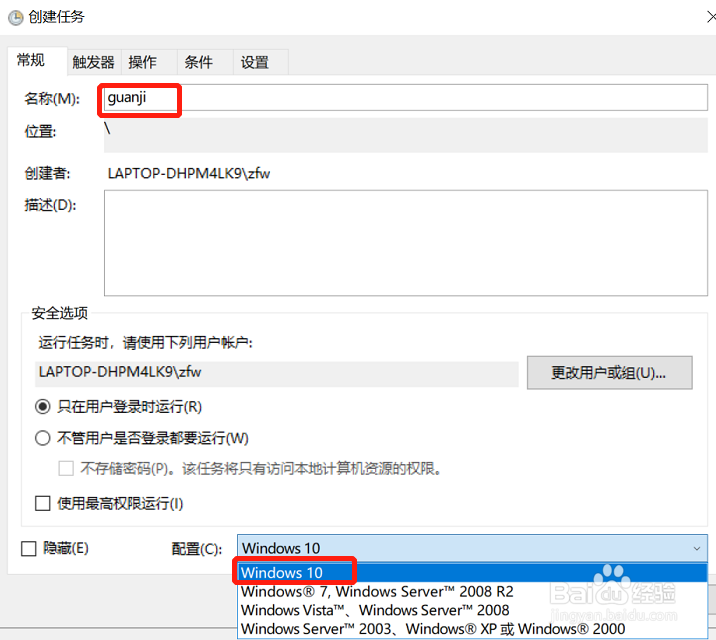Enable 使用最高权限运行 checkbox
This screenshot has width=716, height=640.
click(x=42, y=504)
